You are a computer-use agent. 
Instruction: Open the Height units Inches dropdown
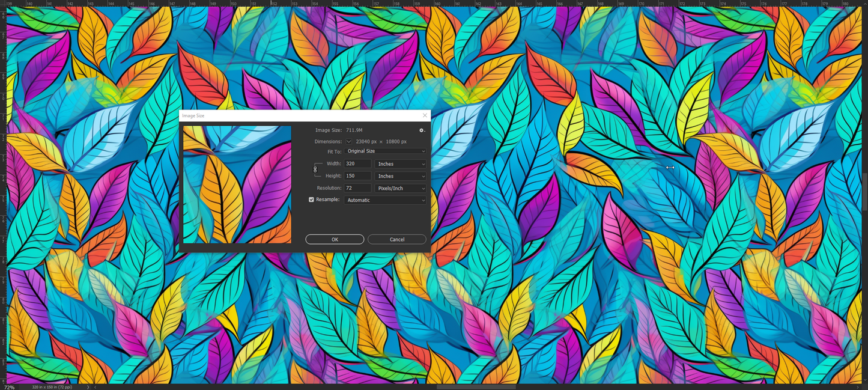click(400, 175)
